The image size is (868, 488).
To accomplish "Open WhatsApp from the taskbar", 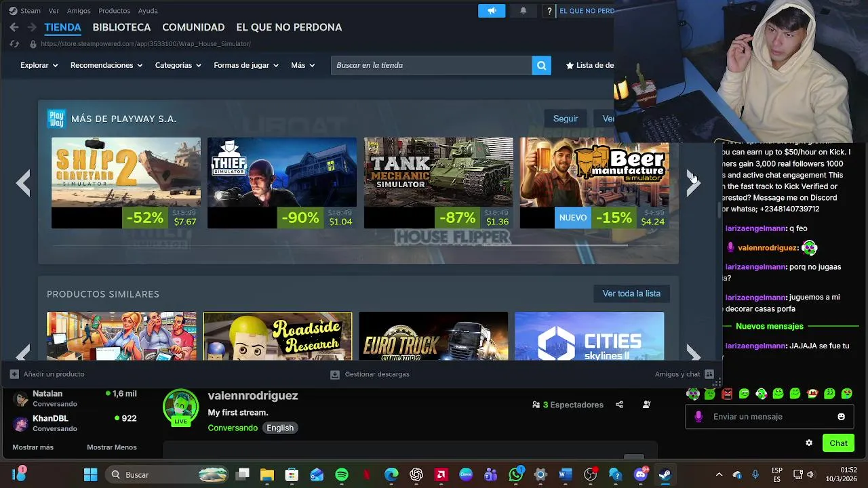I will coord(516,474).
